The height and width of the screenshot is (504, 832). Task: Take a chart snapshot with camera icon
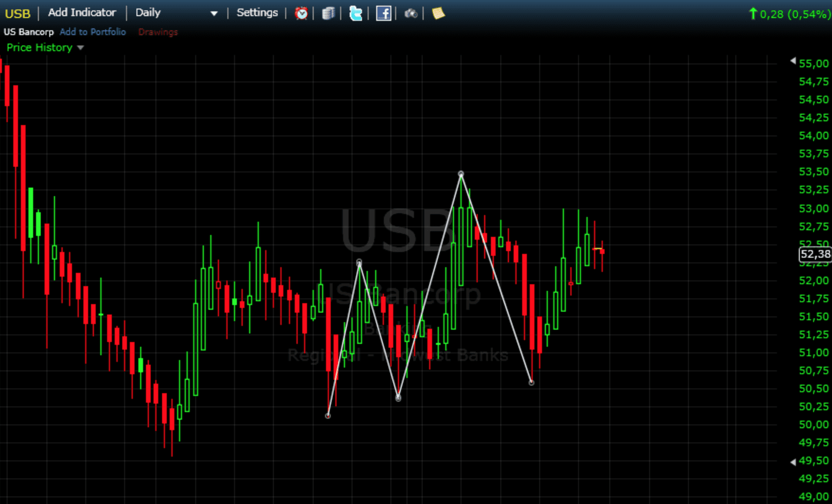410,13
